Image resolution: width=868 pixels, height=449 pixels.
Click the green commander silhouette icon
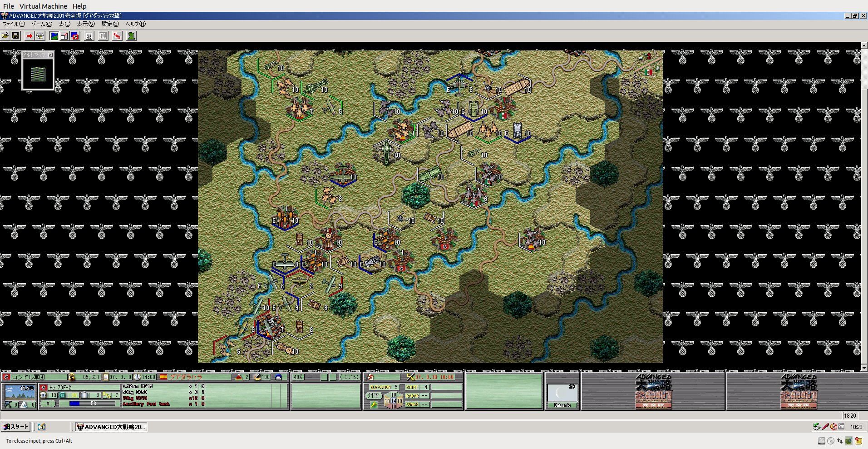click(132, 36)
